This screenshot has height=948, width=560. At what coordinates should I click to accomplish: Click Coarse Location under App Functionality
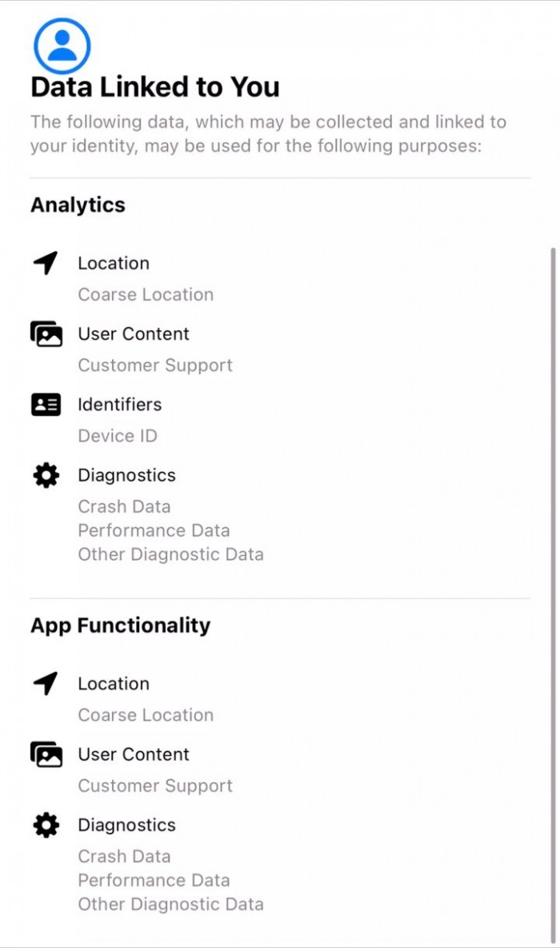click(x=146, y=715)
